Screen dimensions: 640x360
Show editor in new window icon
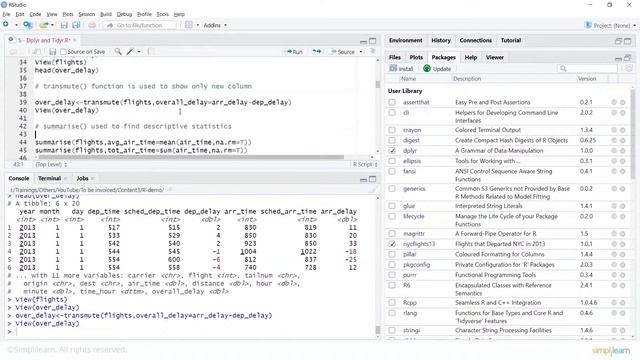pyautogui.click(x=37, y=51)
